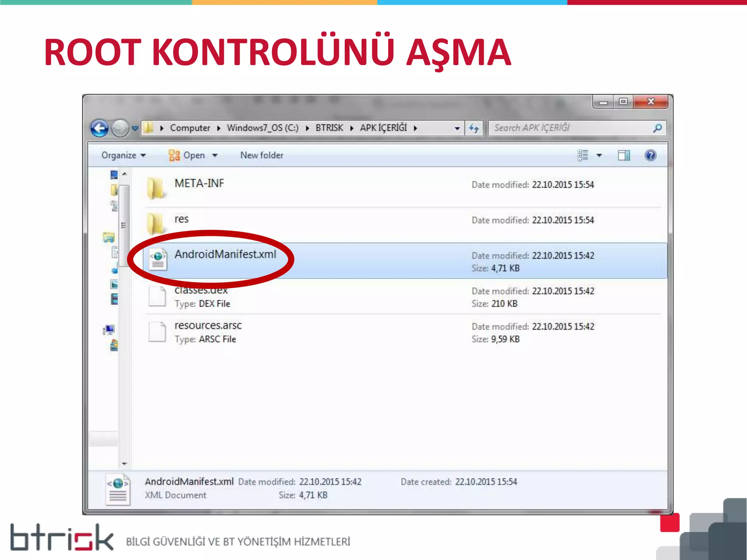Select the Pictures library icon
The width and height of the screenshot is (747, 560).
(x=115, y=284)
